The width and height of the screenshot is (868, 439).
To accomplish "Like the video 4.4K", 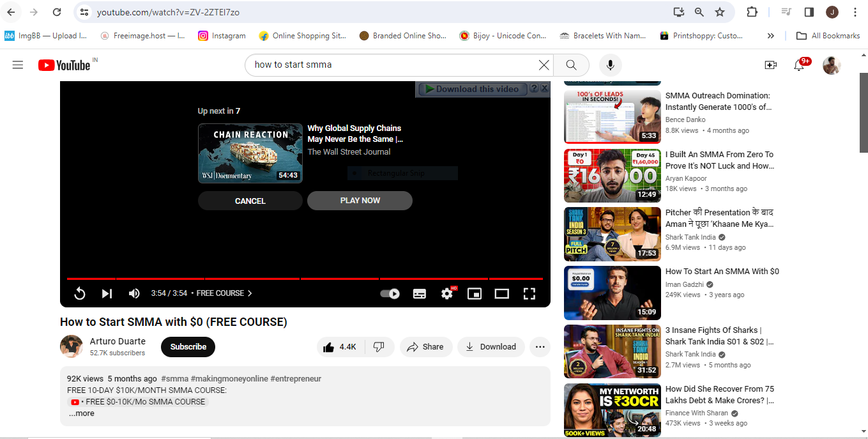I will point(341,346).
